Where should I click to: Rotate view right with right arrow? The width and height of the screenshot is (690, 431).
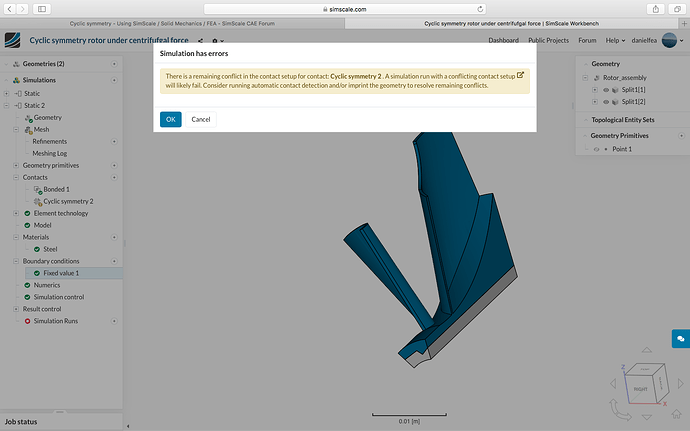681,383
